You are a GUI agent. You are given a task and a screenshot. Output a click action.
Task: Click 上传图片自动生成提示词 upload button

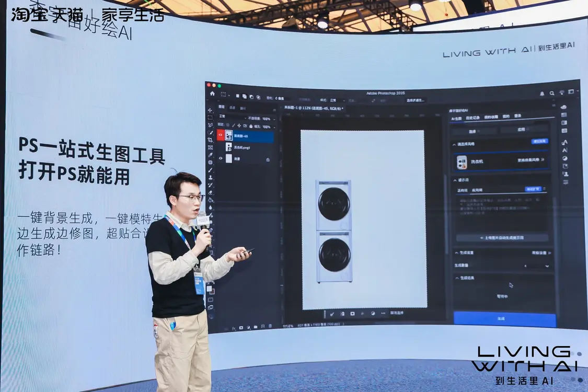(x=502, y=238)
